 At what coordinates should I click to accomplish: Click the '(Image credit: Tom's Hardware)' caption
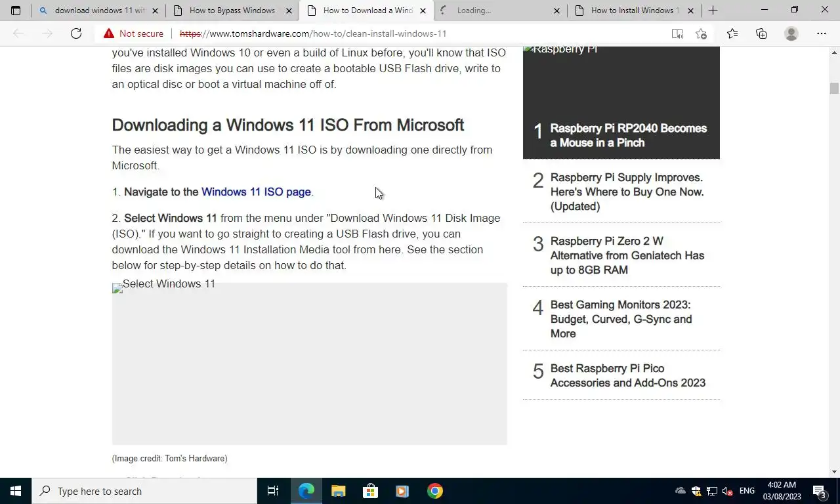[170, 459]
